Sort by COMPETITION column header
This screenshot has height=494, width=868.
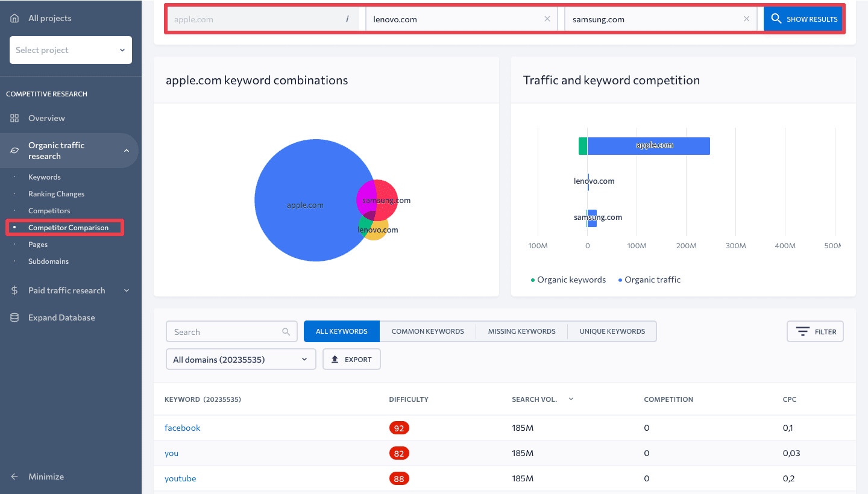click(668, 399)
